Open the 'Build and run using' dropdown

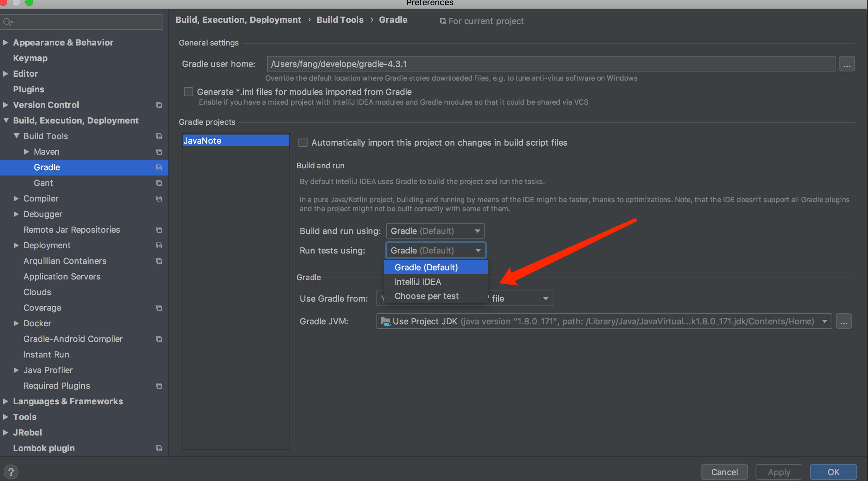[x=435, y=231]
